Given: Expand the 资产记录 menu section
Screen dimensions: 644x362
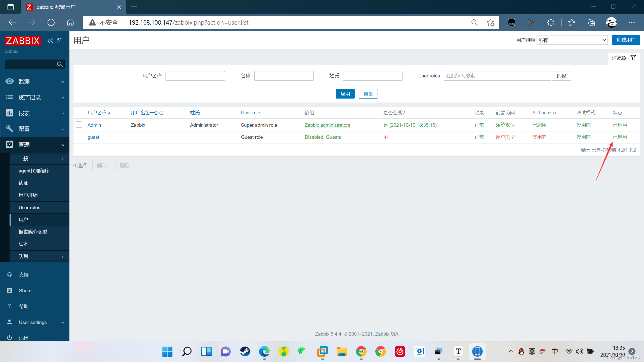Looking at the screenshot, I should click(35, 97).
